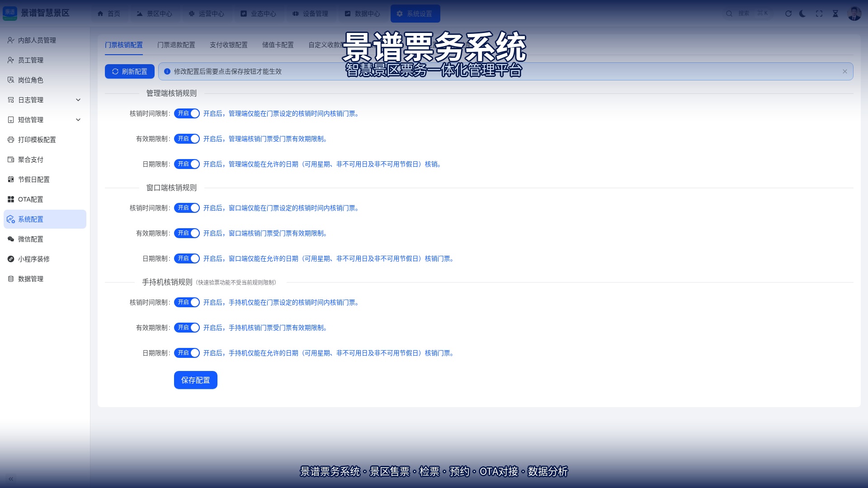Open 聚合支付 in sidebar
The image size is (868, 488).
pyautogui.click(x=45, y=160)
